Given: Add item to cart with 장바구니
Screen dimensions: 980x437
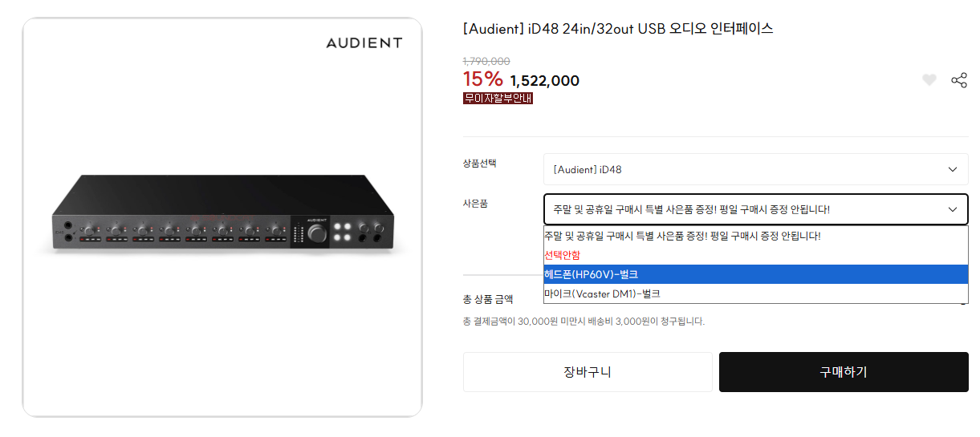Looking at the screenshot, I should coord(588,372).
